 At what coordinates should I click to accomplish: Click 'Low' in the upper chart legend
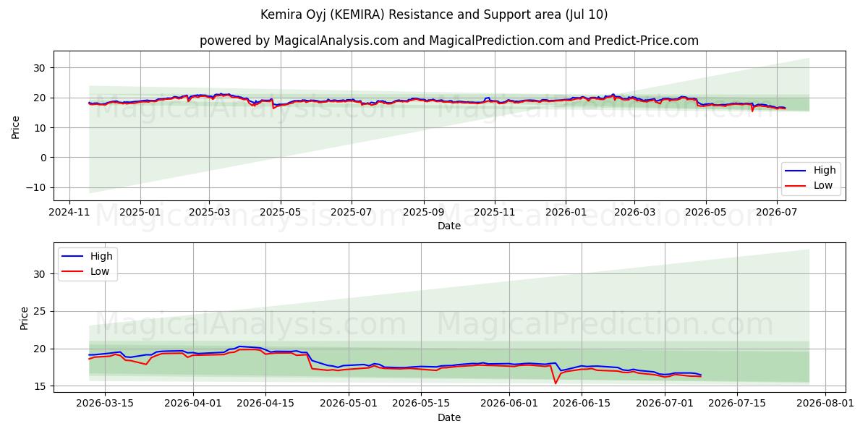pyautogui.click(x=823, y=185)
